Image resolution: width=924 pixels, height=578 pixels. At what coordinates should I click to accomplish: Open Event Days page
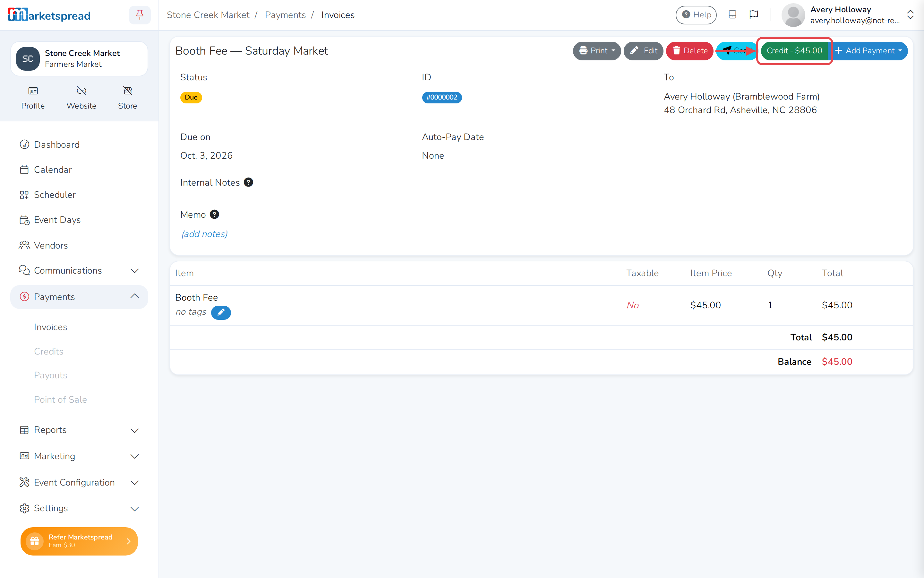79,220
